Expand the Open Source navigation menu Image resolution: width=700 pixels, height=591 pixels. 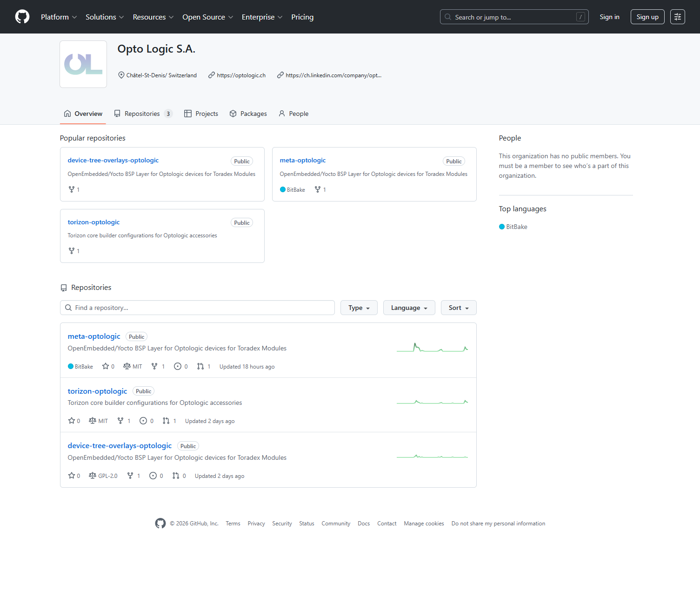click(207, 17)
